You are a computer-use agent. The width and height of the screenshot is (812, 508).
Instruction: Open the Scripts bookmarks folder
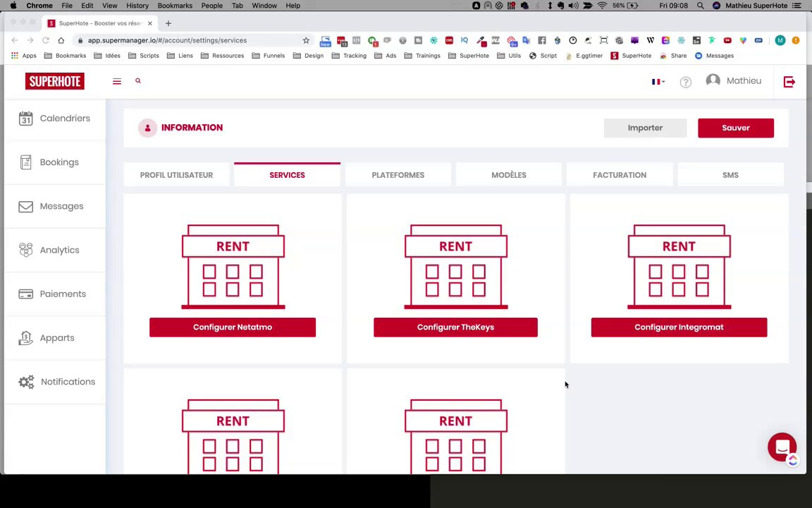coord(144,56)
